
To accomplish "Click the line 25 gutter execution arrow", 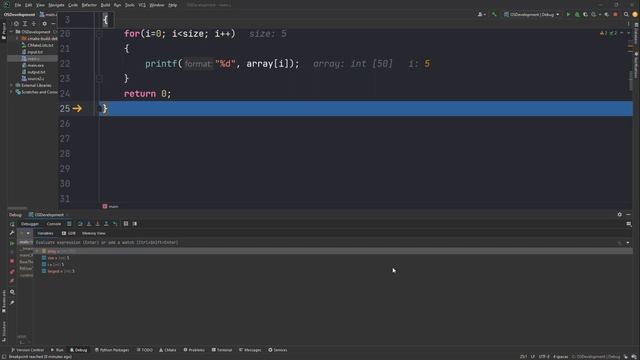I will [77, 109].
